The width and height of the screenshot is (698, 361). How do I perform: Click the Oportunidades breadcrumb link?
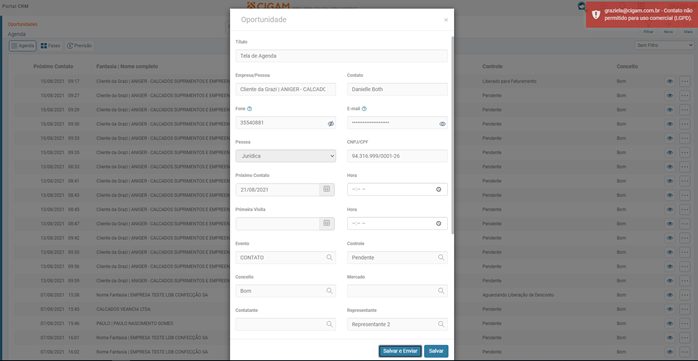click(x=23, y=24)
